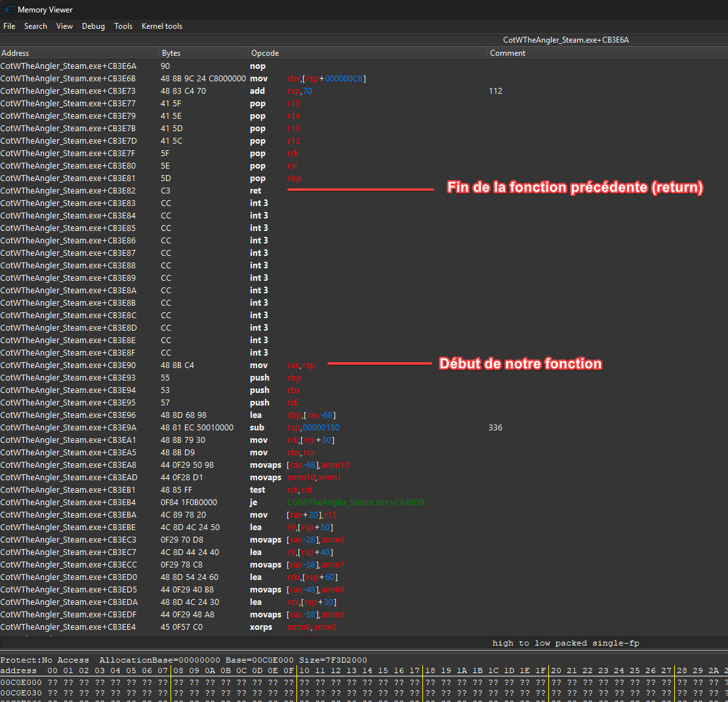
Task: Select the push rbp row at CB3E93
Action: tap(364, 378)
